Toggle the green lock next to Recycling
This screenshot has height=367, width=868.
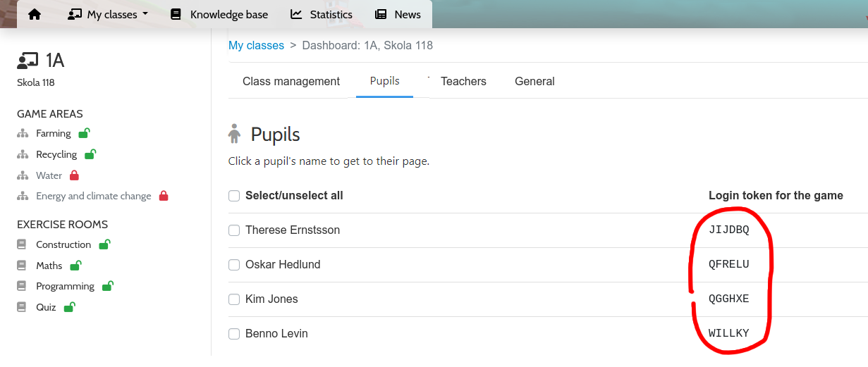click(90, 154)
